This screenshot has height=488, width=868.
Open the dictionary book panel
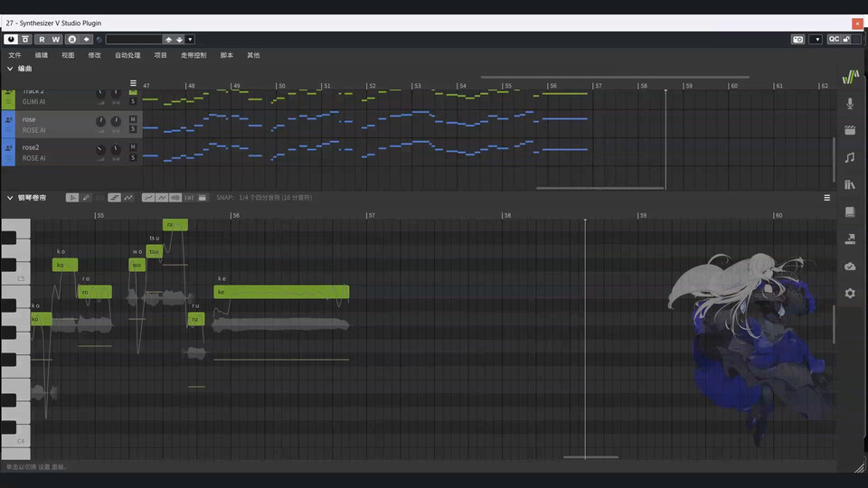[850, 211]
